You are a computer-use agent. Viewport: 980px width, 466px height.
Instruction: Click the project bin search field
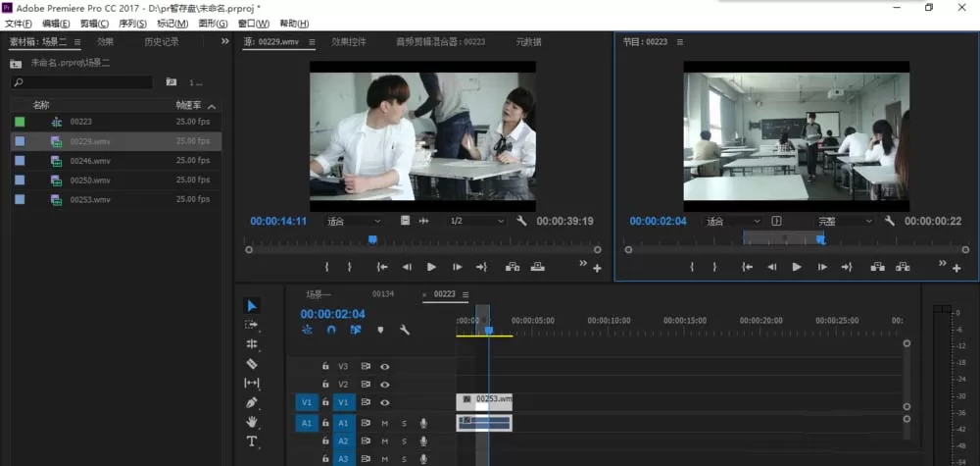[x=82, y=82]
